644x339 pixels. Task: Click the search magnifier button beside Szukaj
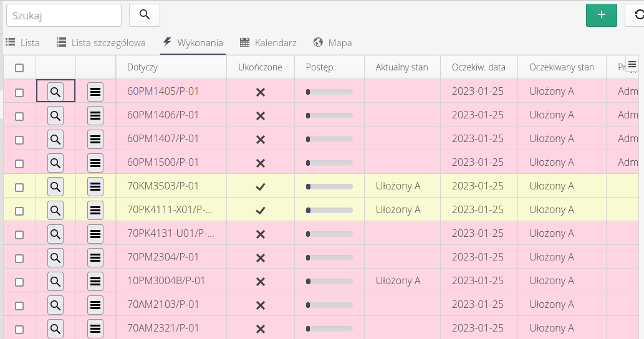[x=145, y=15]
